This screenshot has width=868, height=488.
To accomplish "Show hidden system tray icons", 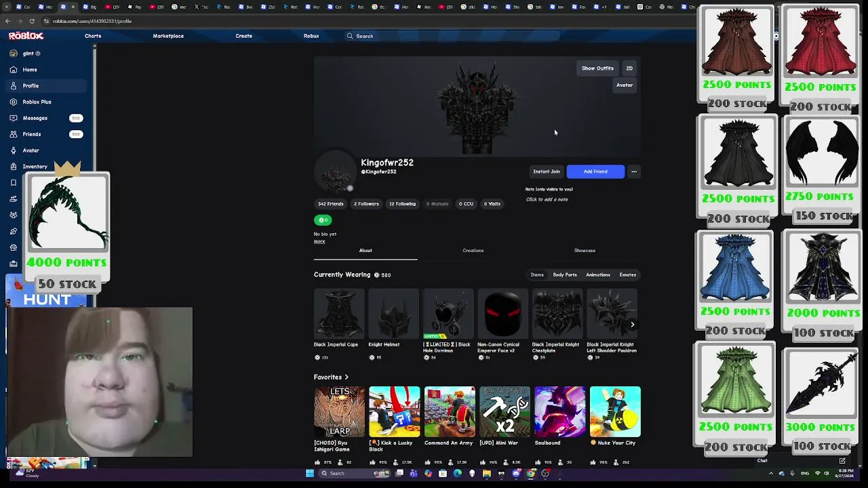I will (771, 473).
